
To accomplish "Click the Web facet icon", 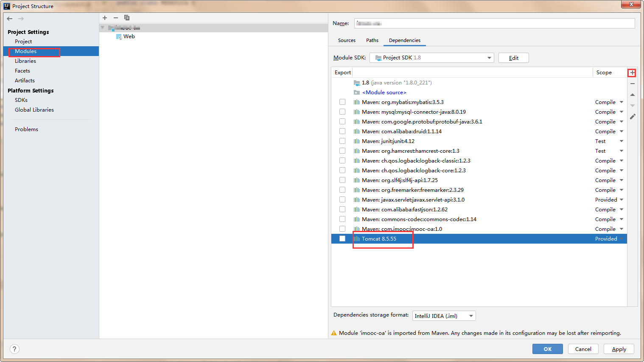I will (119, 36).
